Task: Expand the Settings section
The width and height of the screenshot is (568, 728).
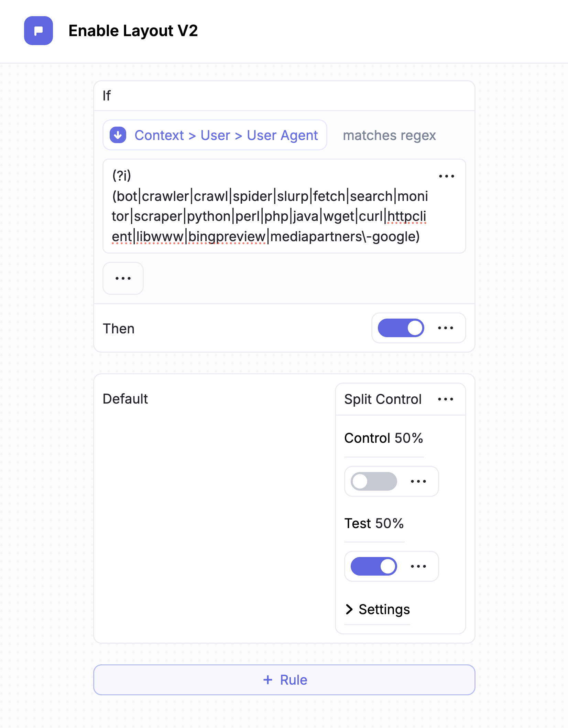Action: 378,609
